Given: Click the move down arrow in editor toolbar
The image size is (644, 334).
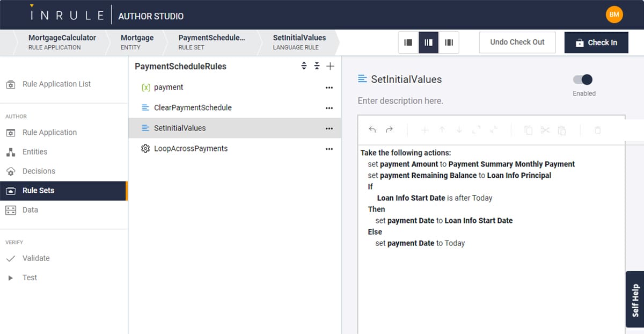Looking at the screenshot, I should (x=459, y=130).
